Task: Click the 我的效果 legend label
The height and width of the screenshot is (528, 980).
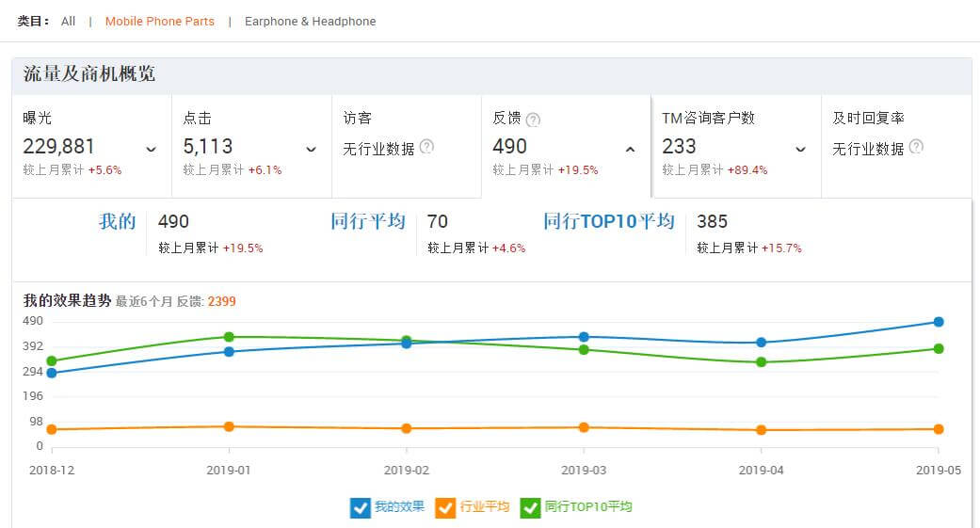Action: pyautogui.click(x=399, y=506)
